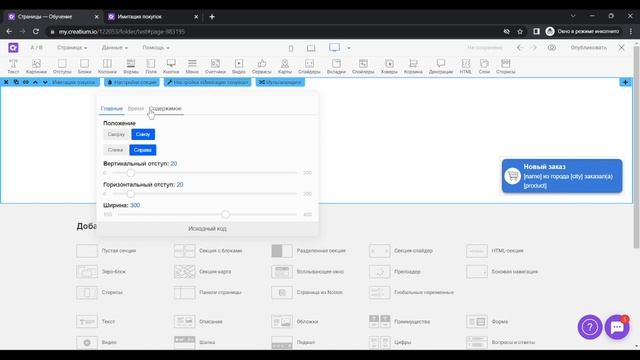The width and height of the screenshot is (640, 360).
Task: Delete the section with the X icon
Action: [6, 82]
